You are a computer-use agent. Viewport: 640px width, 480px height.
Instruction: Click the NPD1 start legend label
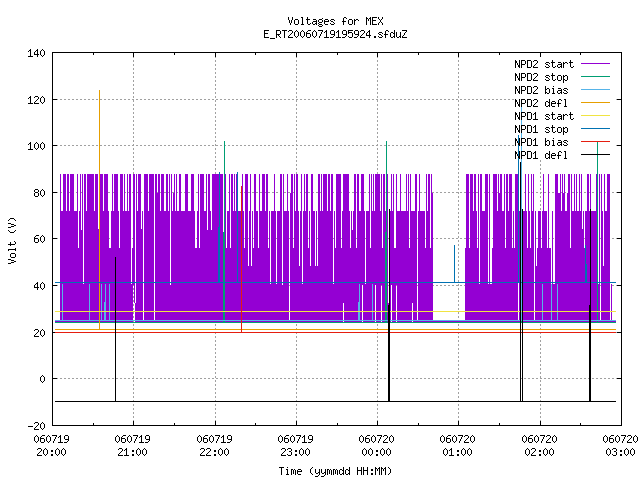544,116
